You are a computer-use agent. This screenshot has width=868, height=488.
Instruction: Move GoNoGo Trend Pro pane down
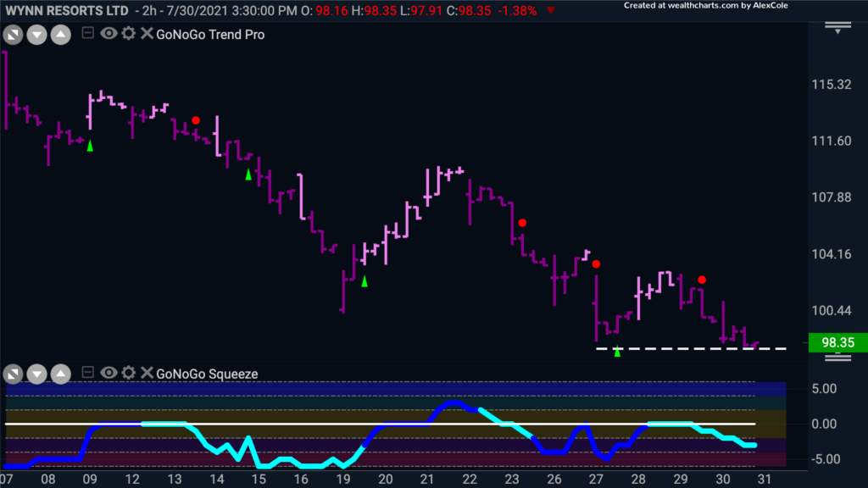pyautogui.click(x=37, y=35)
